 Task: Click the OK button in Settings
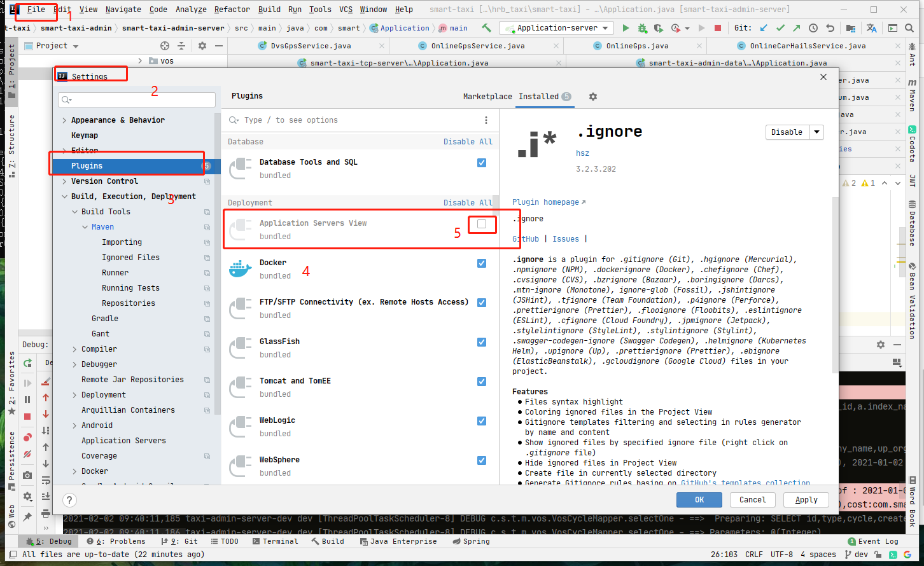coord(699,500)
